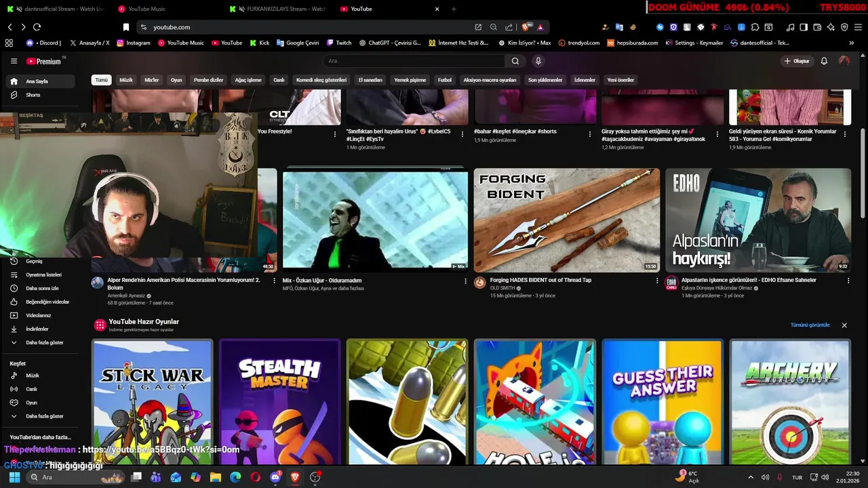Open options for Forging HADES BIDENT video
The height and width of the screenshot is (488, 868).
(x=656, y=281)
